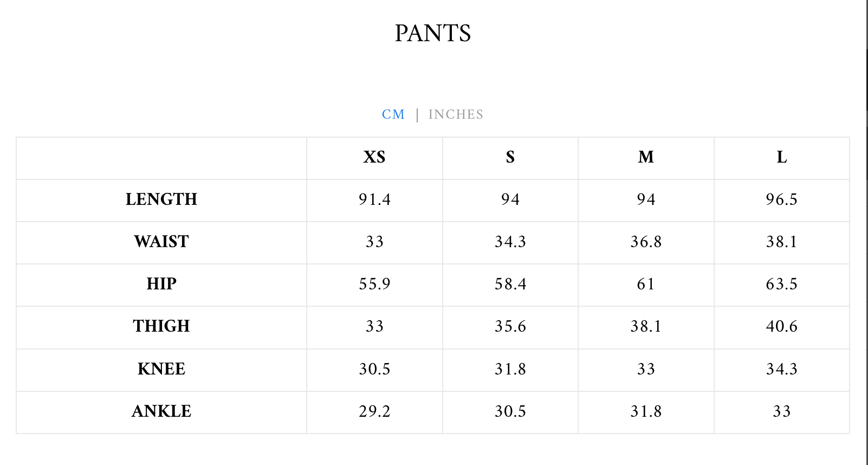Click the LENGTH row label

[161, 199]
